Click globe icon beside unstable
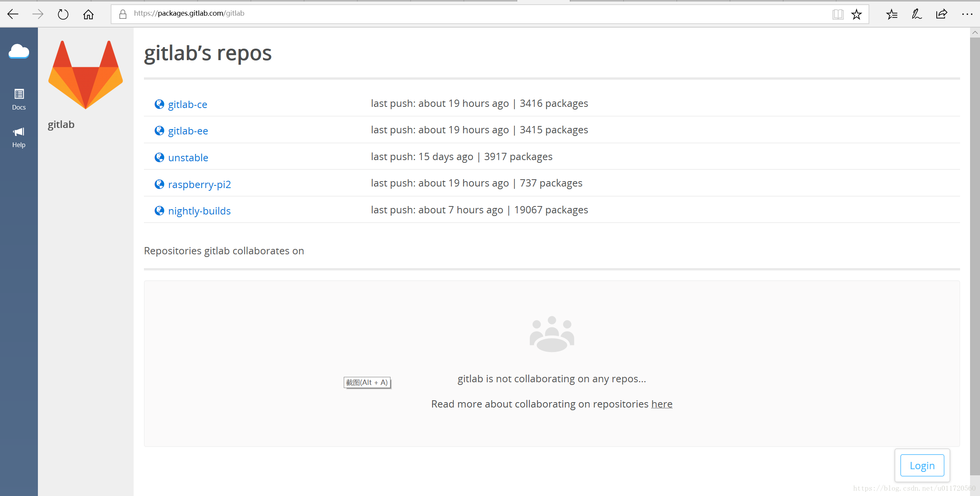The width and height of the screenshot is (980, 496). tap(159, 157)
